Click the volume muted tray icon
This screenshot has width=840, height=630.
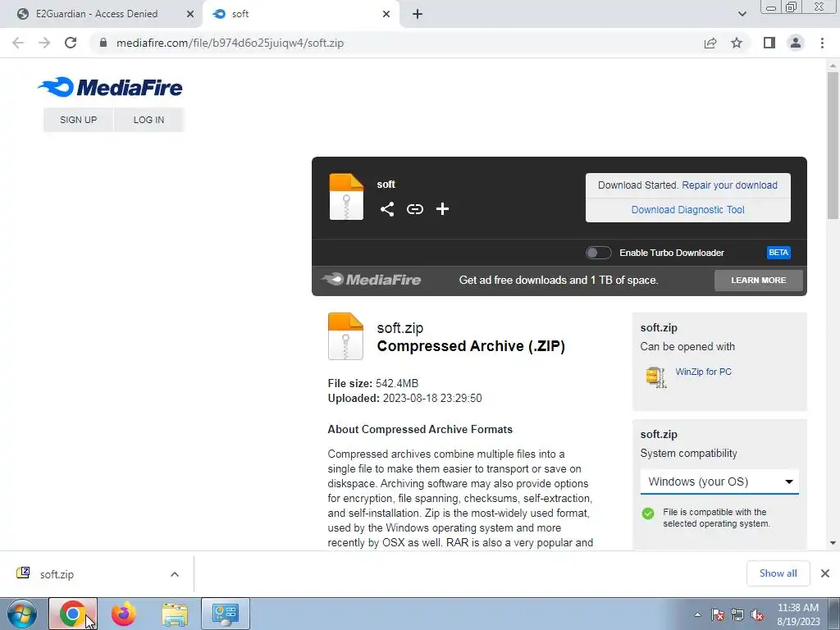point(757,614)
